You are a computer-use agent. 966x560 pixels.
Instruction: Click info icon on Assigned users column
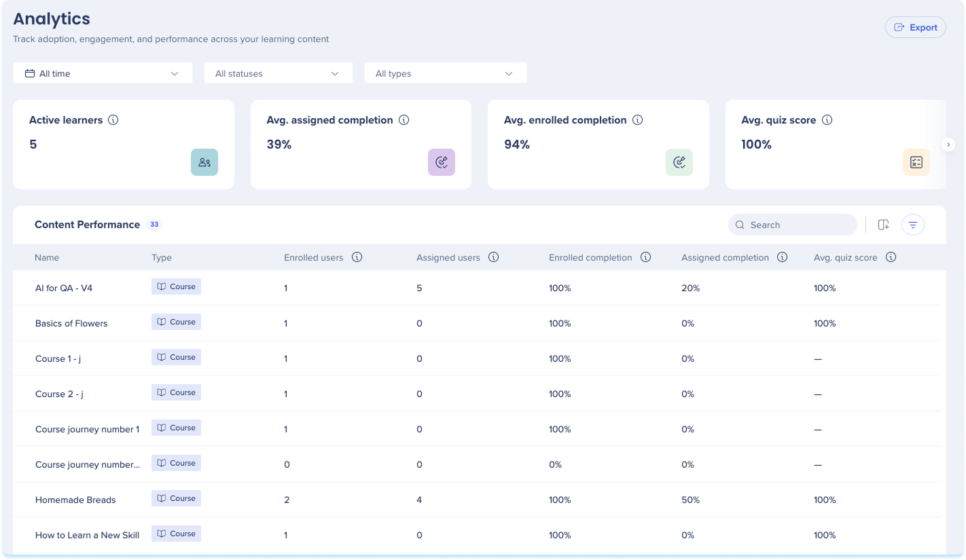coord(494,257)
